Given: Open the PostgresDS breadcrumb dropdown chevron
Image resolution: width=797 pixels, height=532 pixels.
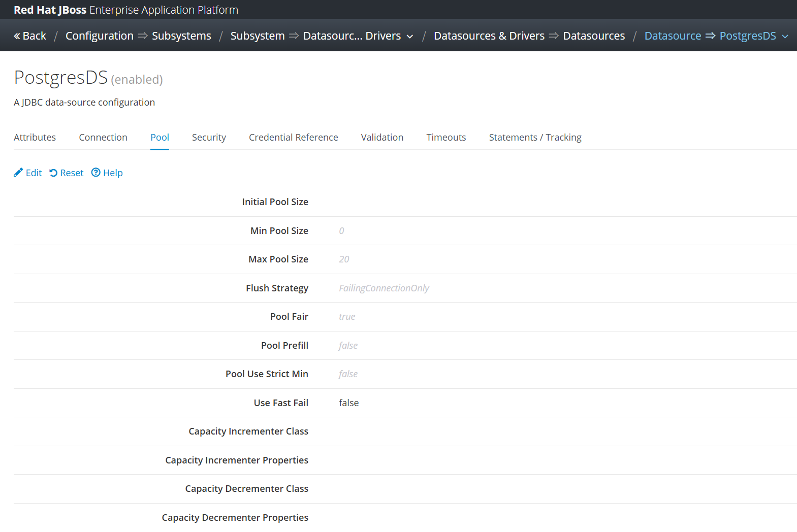Looking at the screenshot, I should click(785, 37).
